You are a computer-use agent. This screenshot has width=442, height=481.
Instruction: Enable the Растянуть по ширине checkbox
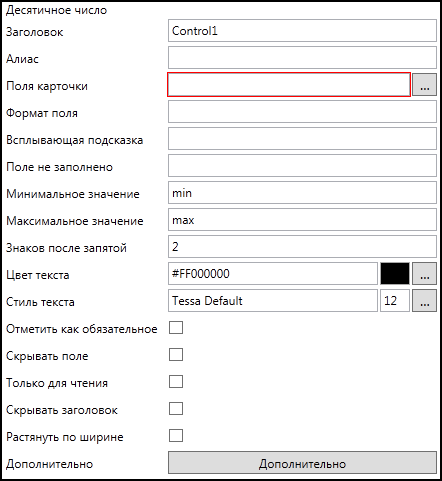[176, 436]
